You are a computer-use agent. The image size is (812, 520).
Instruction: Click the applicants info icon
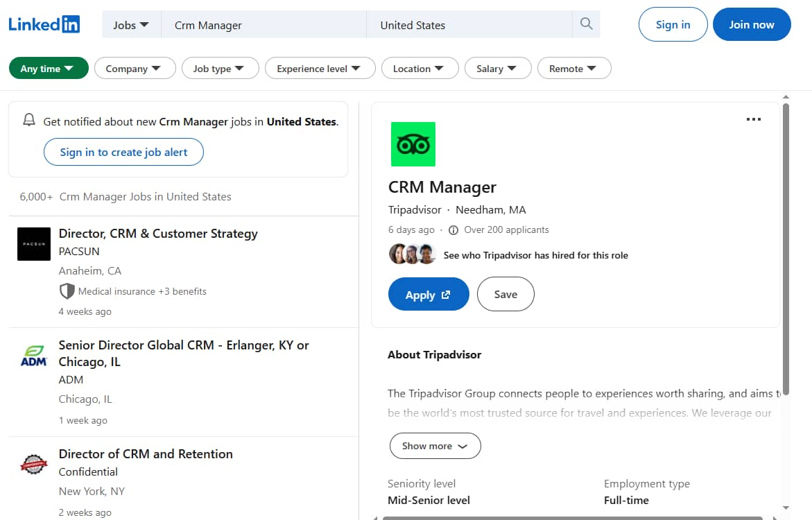(453, 230)
